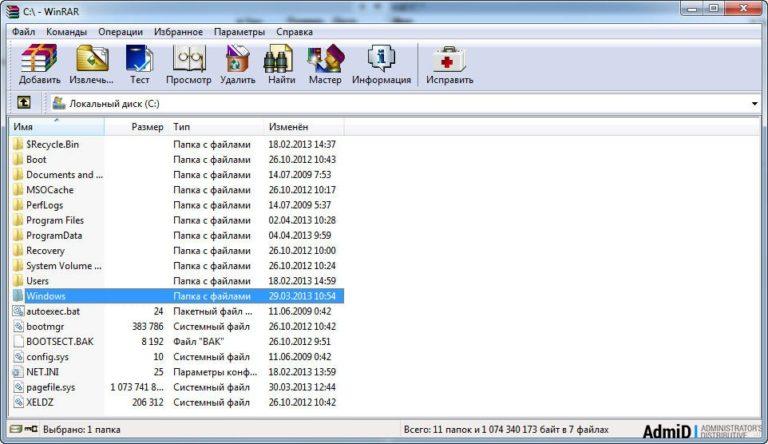Click the Параметры конф... type cell

tap(215, 372)
